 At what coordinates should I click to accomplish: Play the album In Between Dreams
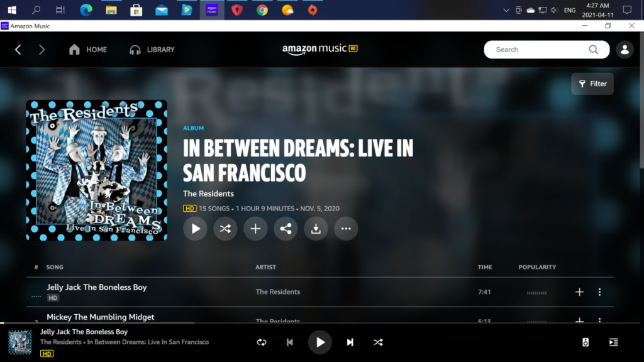tap(195, 229)
